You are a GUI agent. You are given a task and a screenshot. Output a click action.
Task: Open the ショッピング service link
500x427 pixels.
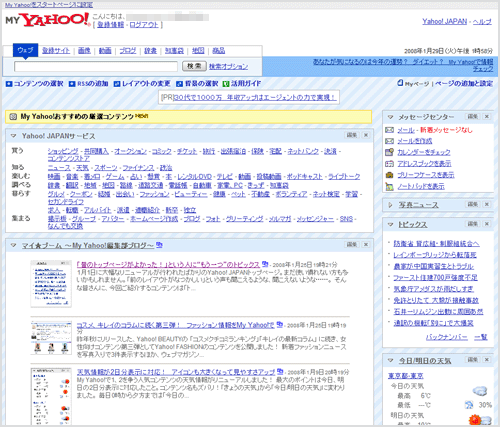tap(63, 151)
